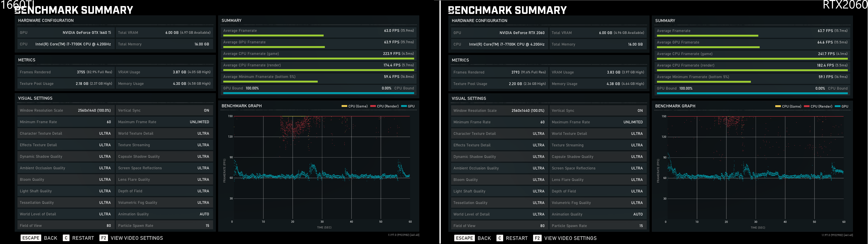Select the Volumetric Fog Quality row in RTX2060 panel
Viewport: 868px width, 244px height.
click(x=598, y=202)
